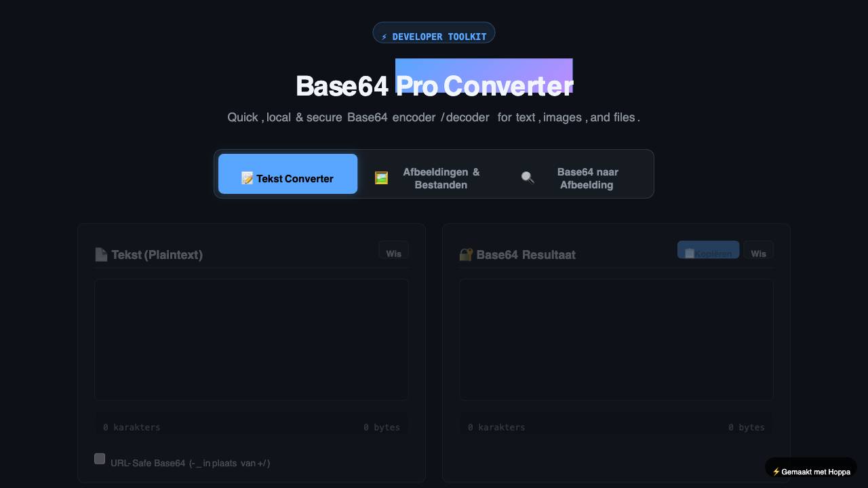This screenshot has height=488, width=868.
Task: Click the 'URL-Safe Base64' label text
Action: tap(190, 463)
